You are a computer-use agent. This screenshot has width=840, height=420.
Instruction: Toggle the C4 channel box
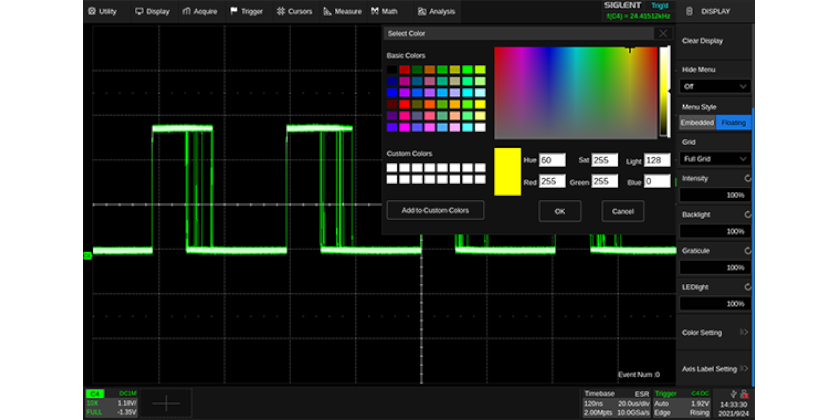[x=95, y=394]
